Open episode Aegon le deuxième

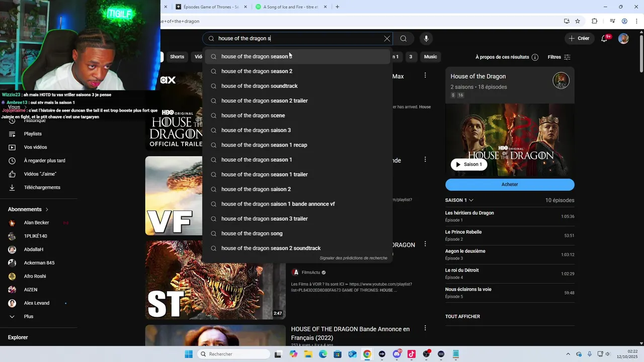click(510, 254)
